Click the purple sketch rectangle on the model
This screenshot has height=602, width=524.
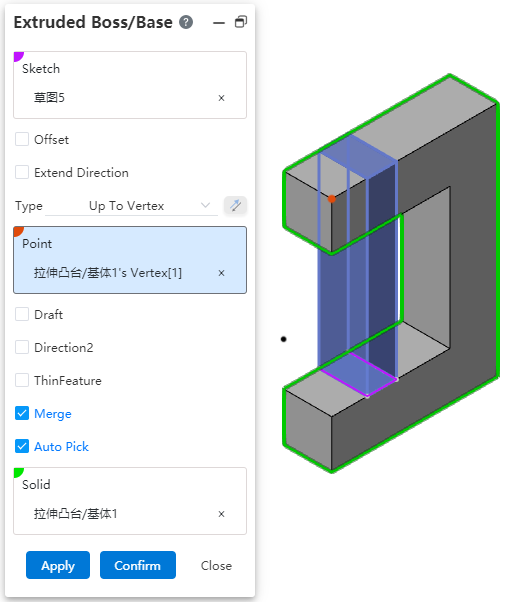(359, 374)
